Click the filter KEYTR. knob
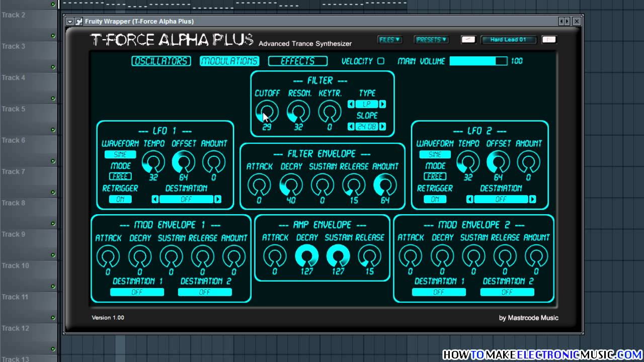 pyautogui.click(x=330, y=111)
